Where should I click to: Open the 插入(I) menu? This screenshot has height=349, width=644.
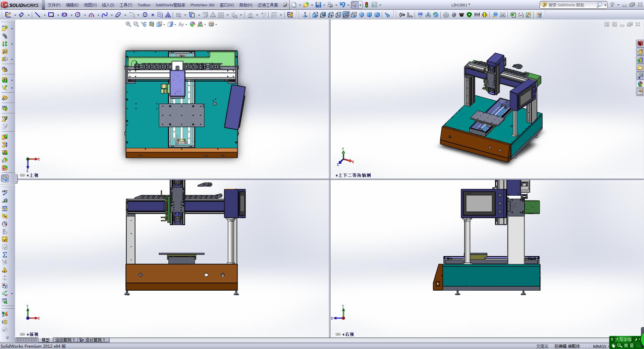(108, 5)
